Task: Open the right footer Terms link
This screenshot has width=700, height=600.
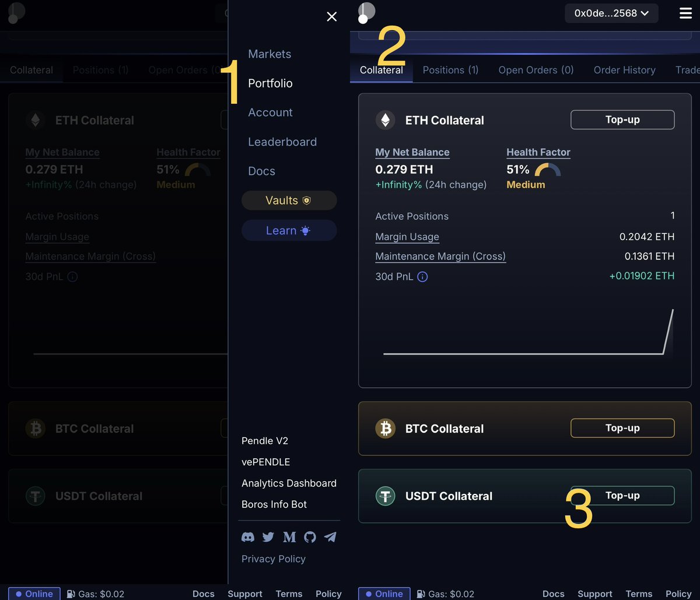Action: pos(639,594)
